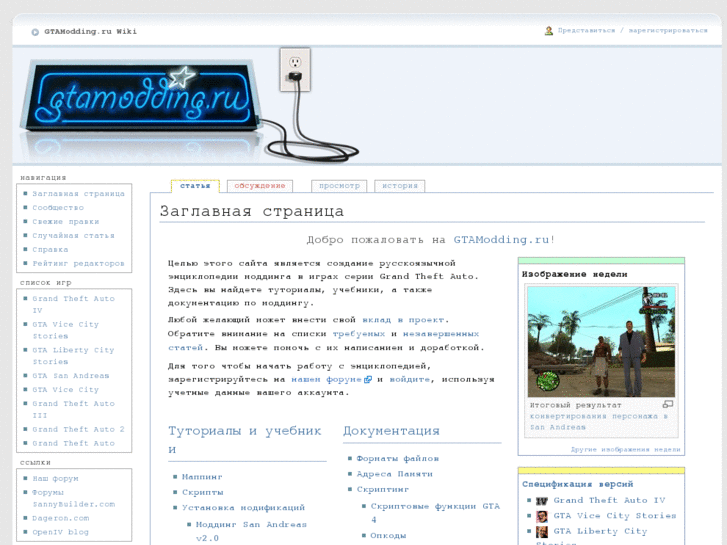Image resolution: width=727 pixels, height=545 pixels.
Task: Open the статья tab
Action: coord(195,186)
